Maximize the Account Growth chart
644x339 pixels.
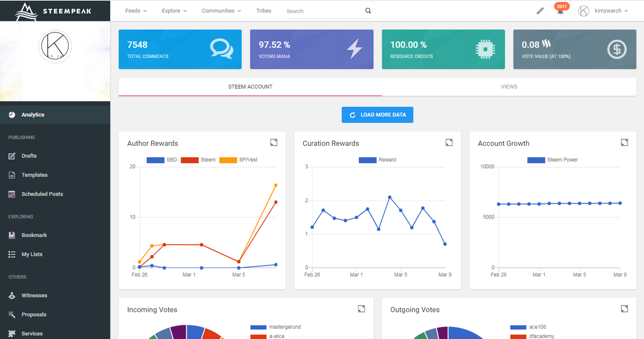624,143
